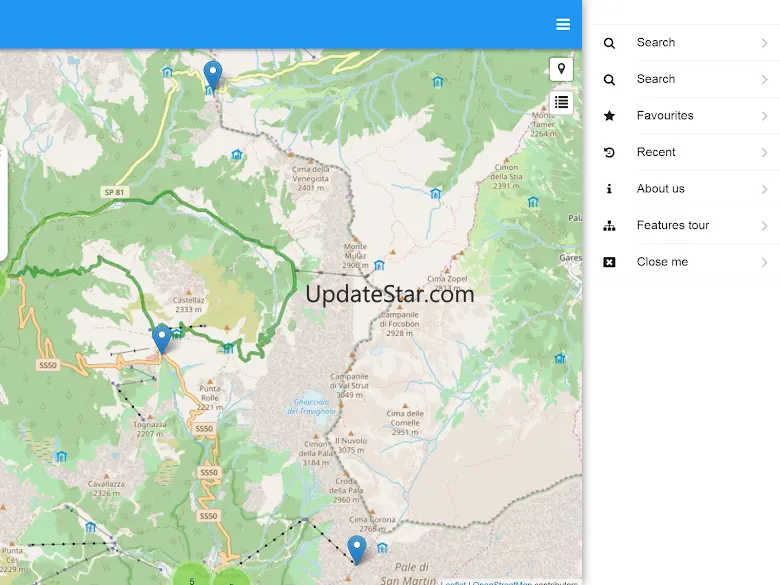The width and height of the screenshot is (780, 585).
Task: Open the hamburger menu in the blue header
Action: [x=563, y=24]
